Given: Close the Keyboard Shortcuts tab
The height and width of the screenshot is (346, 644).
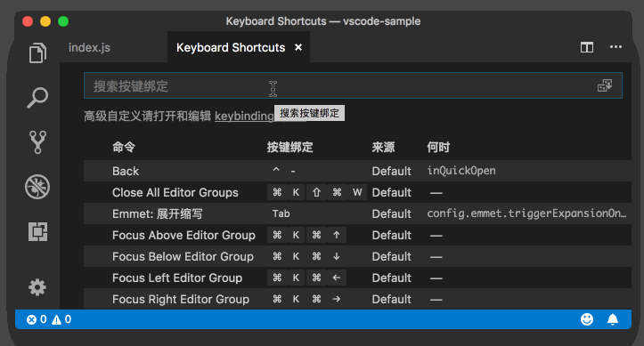Looking at the screenshot, I should pyautogui.click(x=298, y=47).
